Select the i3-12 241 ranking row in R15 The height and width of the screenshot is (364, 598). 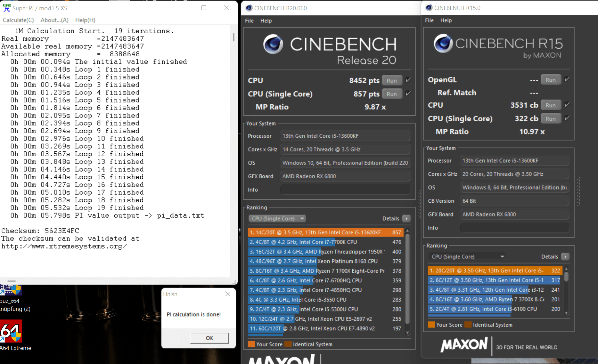[x=495, y=290]
